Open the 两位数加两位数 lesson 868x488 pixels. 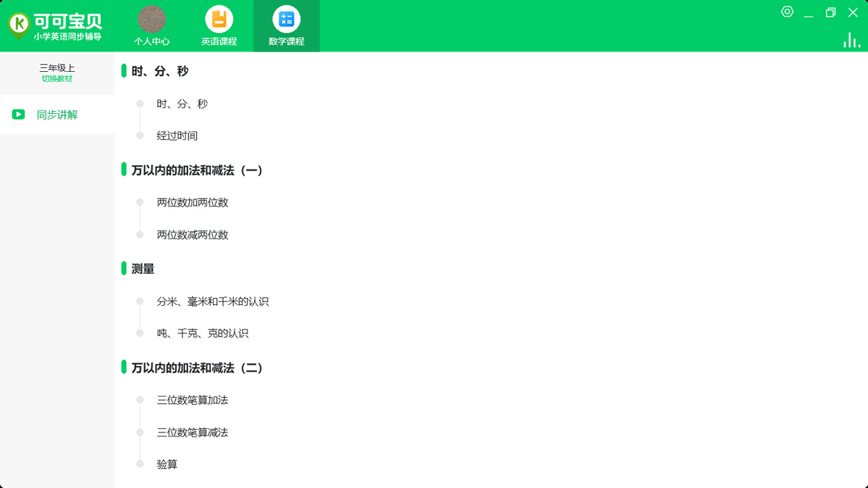point(193,202)
